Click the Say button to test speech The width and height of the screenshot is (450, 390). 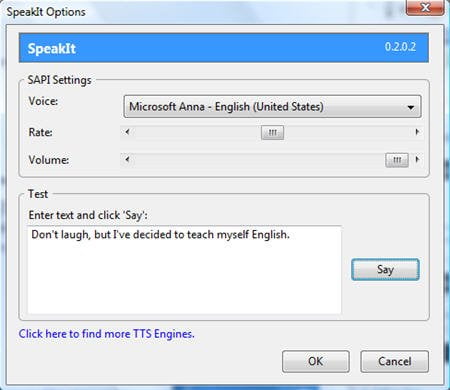pyautogui.click(x=385, y=269)
